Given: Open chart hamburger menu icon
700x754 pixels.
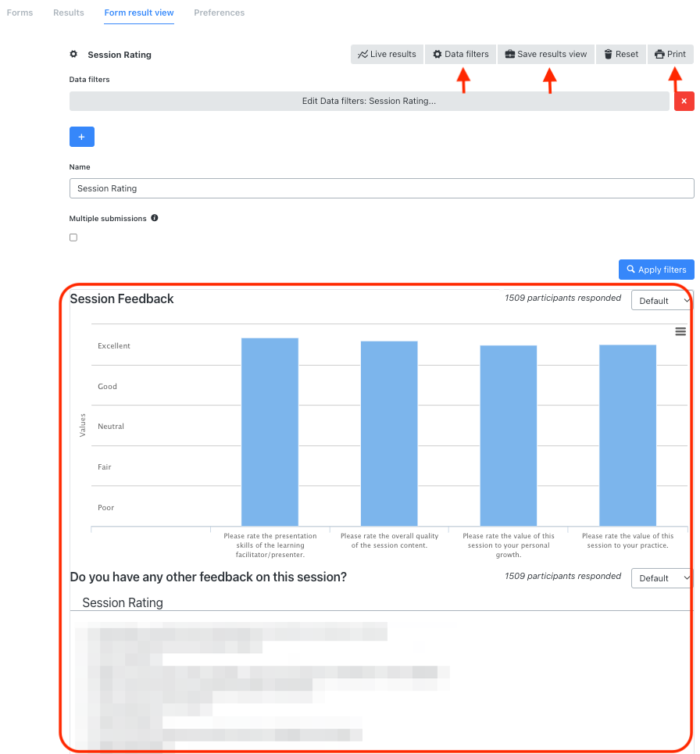Looking at the screenshot, I should click(680, 331).
